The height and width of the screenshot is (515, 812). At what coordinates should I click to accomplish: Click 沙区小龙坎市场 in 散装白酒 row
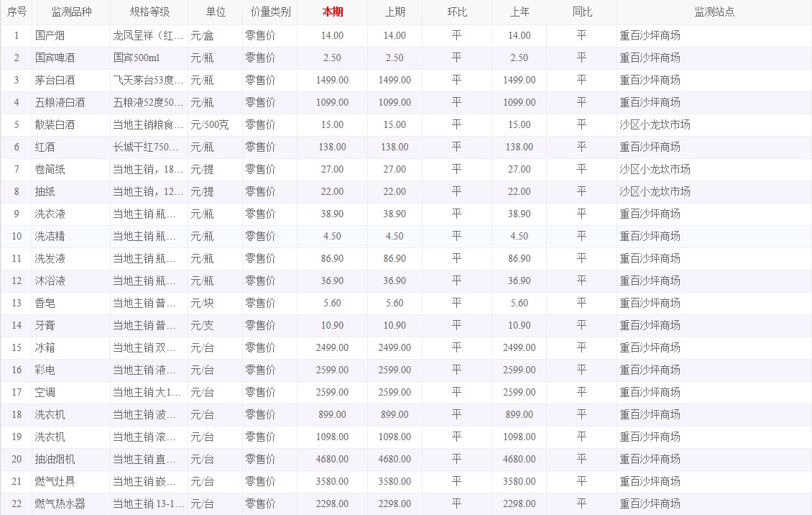(655, 125)
